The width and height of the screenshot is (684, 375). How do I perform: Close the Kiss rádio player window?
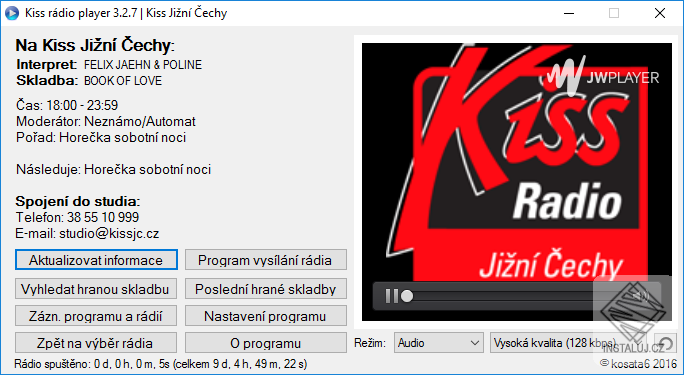(660, 13)
